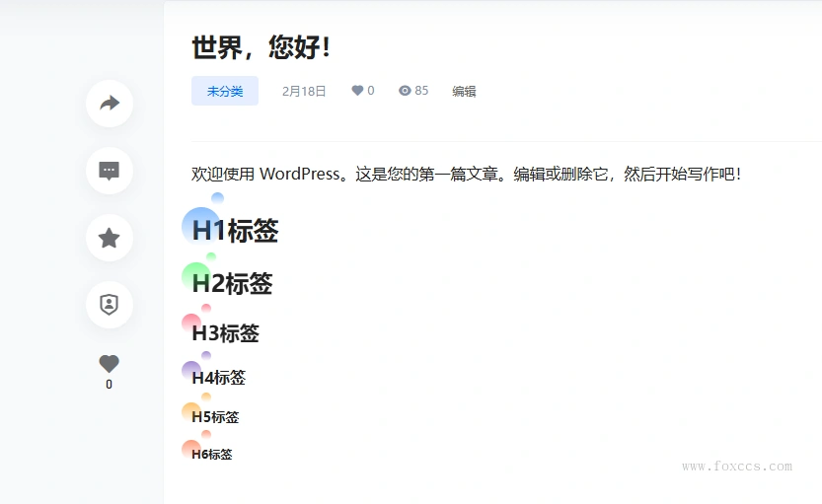Like the post with sidebar heart icon
822x504 pixels.
tap(109, 363)
